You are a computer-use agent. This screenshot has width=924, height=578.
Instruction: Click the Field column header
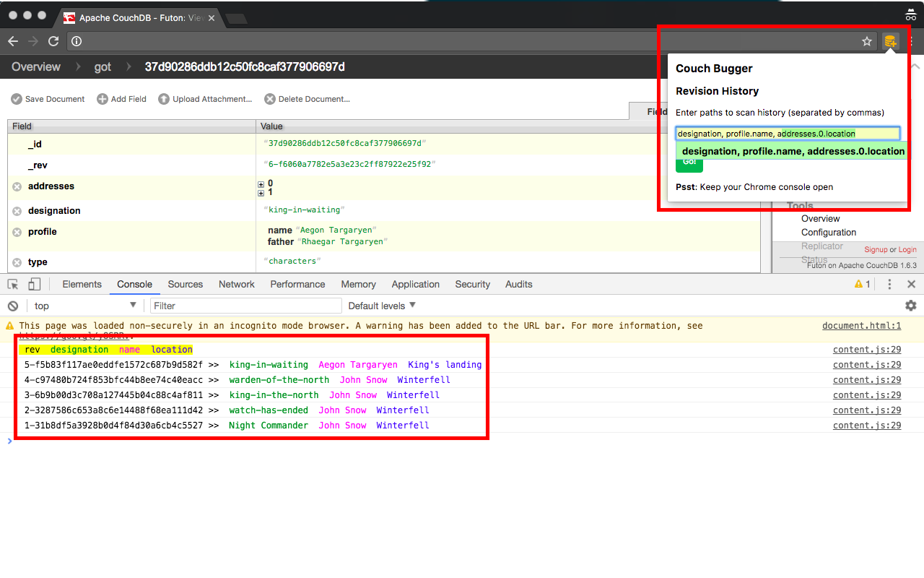click(131, 126)
